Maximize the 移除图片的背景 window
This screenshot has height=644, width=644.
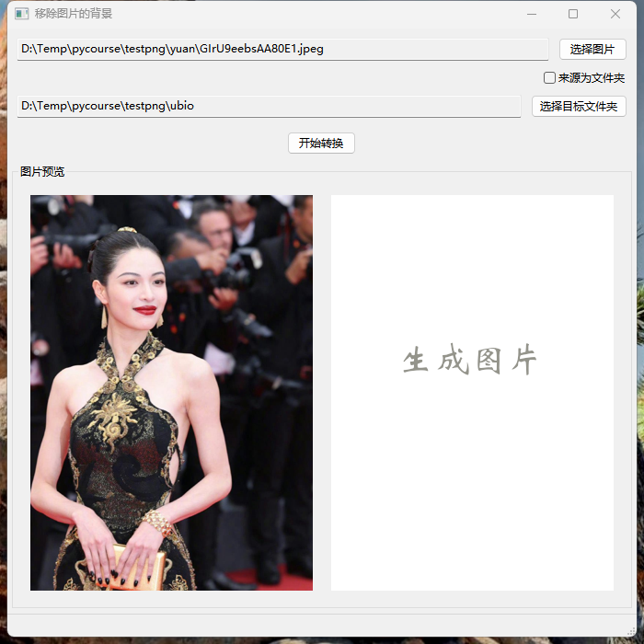click(573, 14)
